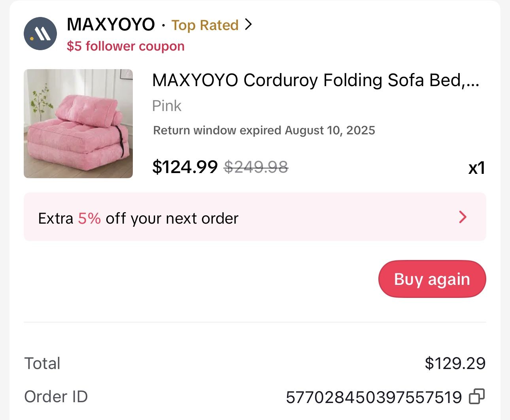Tap the return window expired notice
Screen dimensions: 510x420
(264, 130)
